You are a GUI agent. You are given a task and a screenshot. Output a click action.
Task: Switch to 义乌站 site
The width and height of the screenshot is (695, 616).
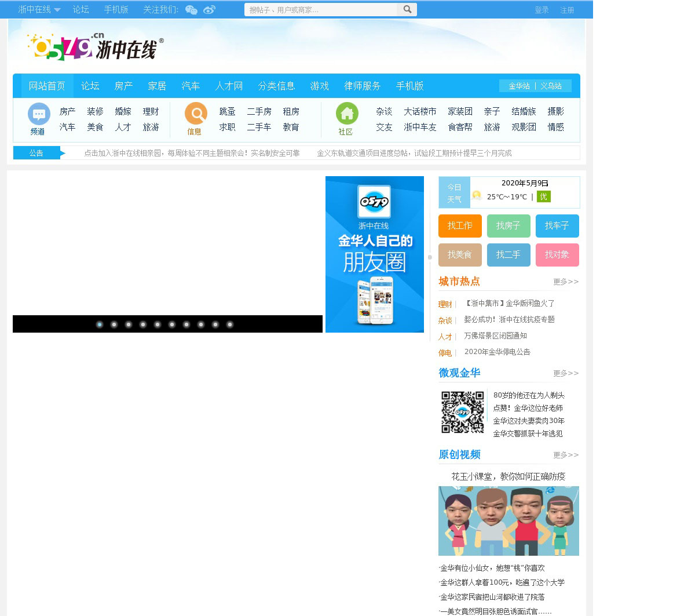[551, 86]
